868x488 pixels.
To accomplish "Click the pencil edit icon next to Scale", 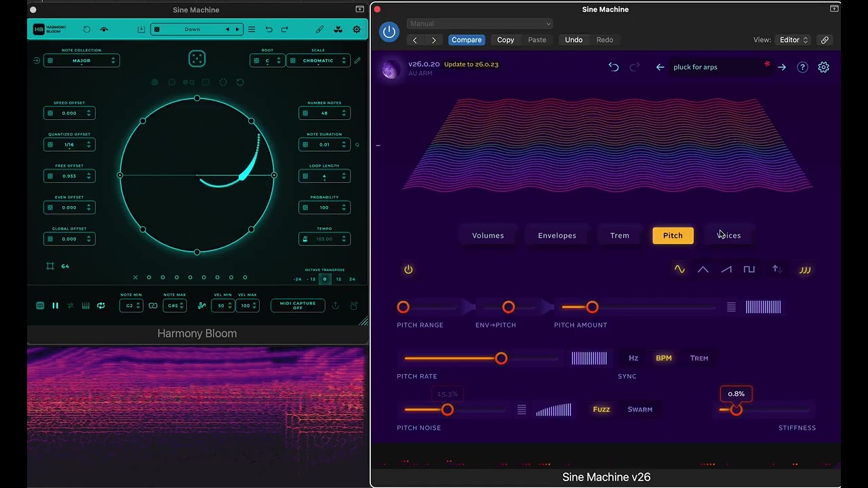I will click(x=357, y=60).
